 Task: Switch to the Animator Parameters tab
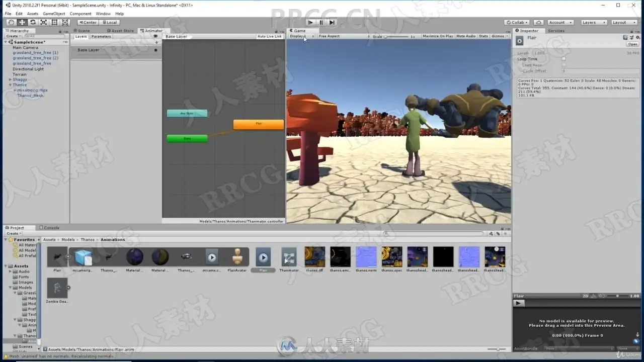coord(101,36)
